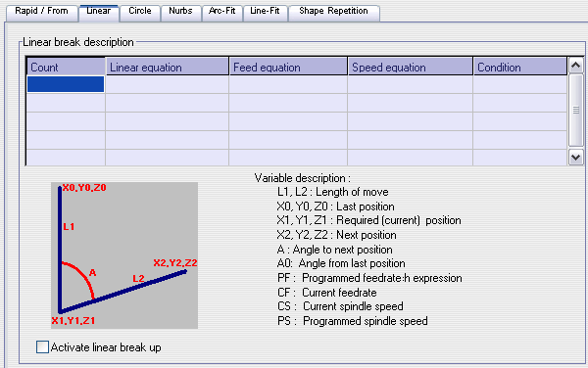Click 'PS : Programmed spindle speed' text
Viewport: 588px width, 368px height.
353,321
